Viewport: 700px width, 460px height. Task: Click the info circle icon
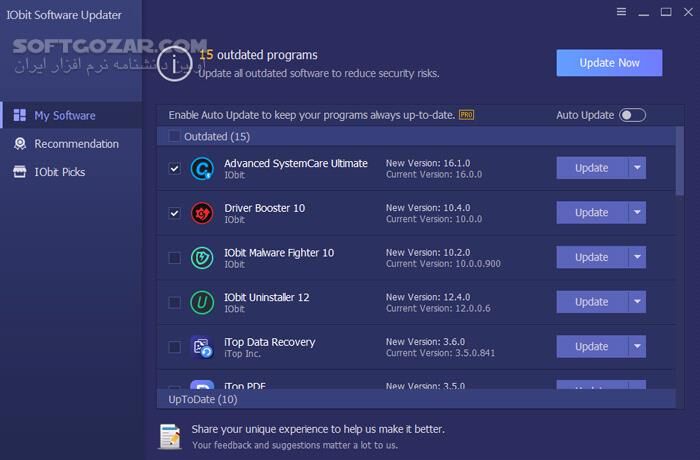pos(175,64)
